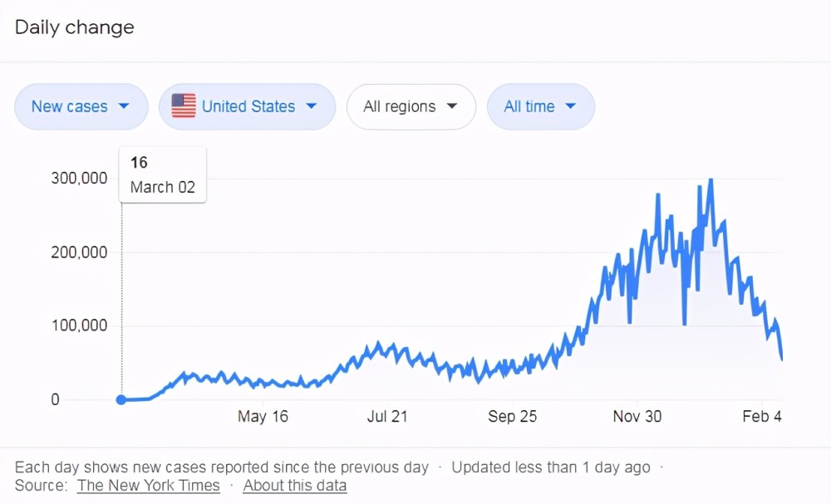831x504 pixels.
Task: Click the United States flag icon
Action: click(184, 106)
